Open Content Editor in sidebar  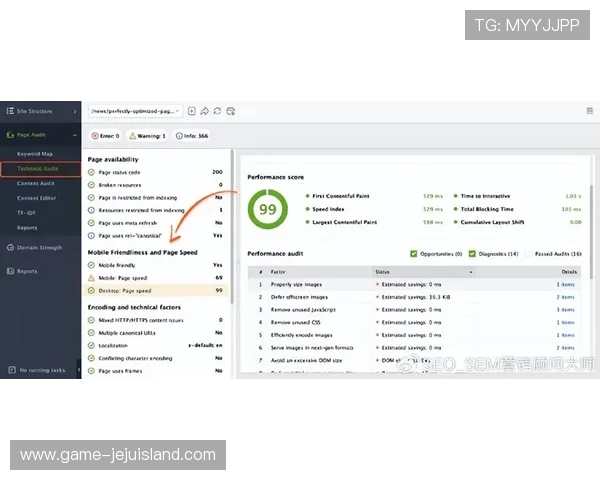36,198
